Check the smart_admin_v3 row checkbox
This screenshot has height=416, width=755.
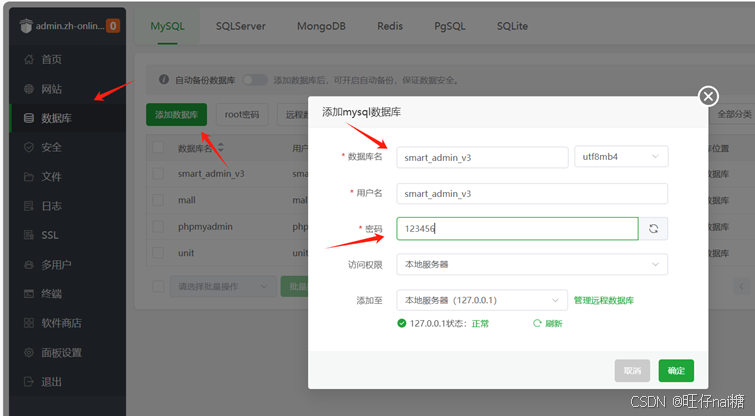158,173
